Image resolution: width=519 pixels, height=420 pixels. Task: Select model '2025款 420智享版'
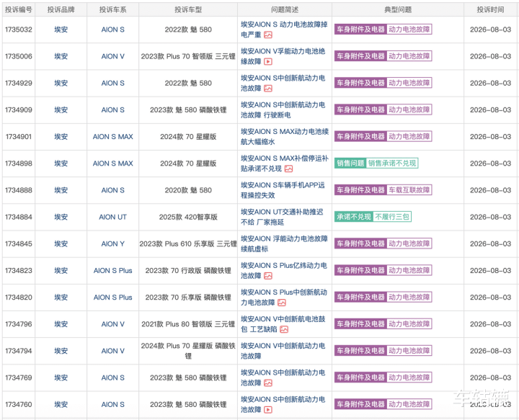(x=188, y=217)
